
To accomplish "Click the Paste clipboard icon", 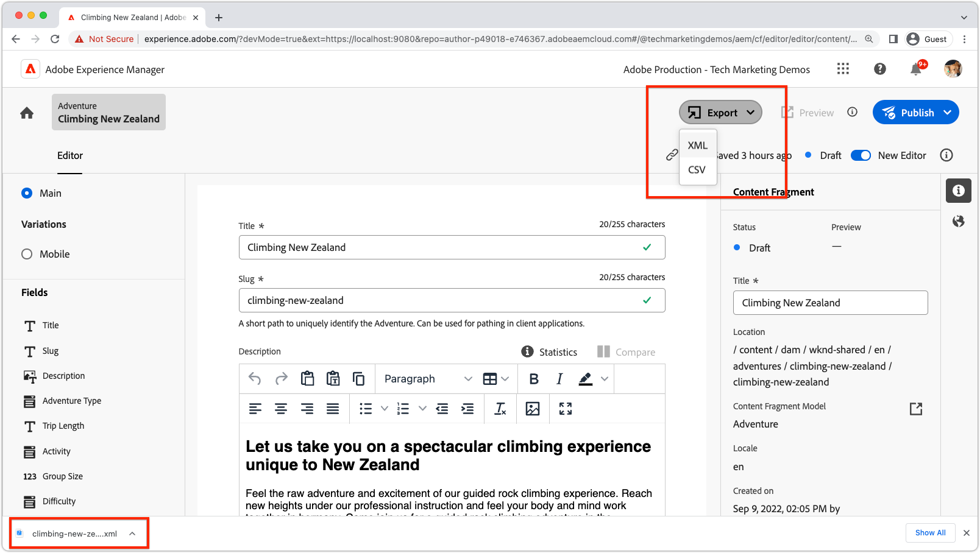I will coord(308,379).
